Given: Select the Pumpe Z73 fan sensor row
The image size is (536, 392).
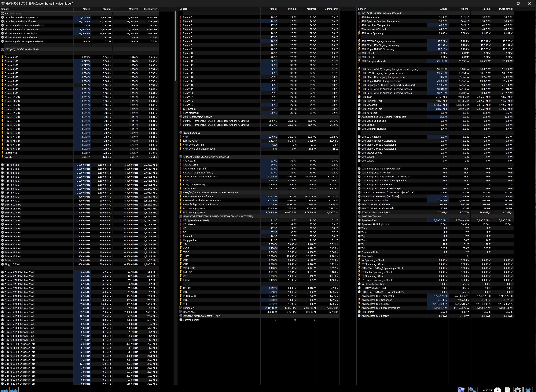Looking at the screenshot, I should (189, 308).
